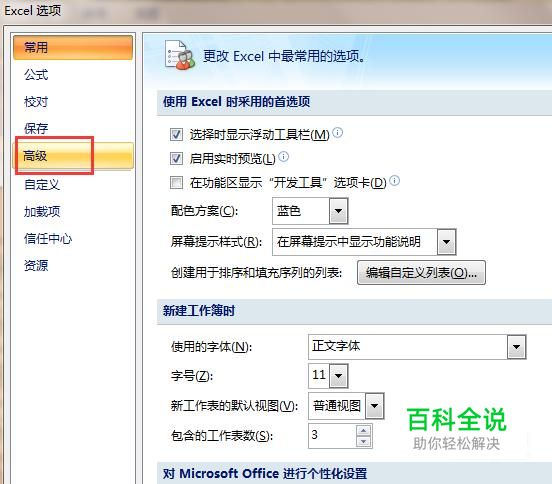Go to the 高级 options category

[73, 156]
